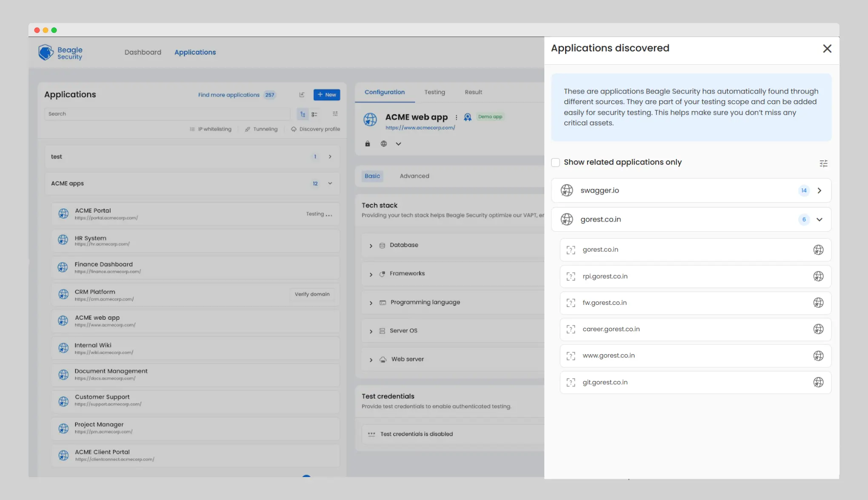Click globe icon next to git.gorest.co.in
The width and height of the screenshot is (868, 500).
818,382
